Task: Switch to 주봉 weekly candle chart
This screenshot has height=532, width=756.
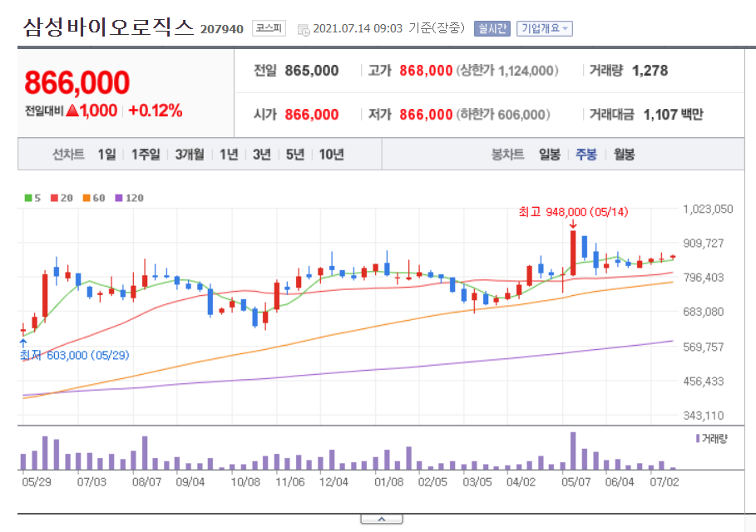Action: (x=586, y=155)
